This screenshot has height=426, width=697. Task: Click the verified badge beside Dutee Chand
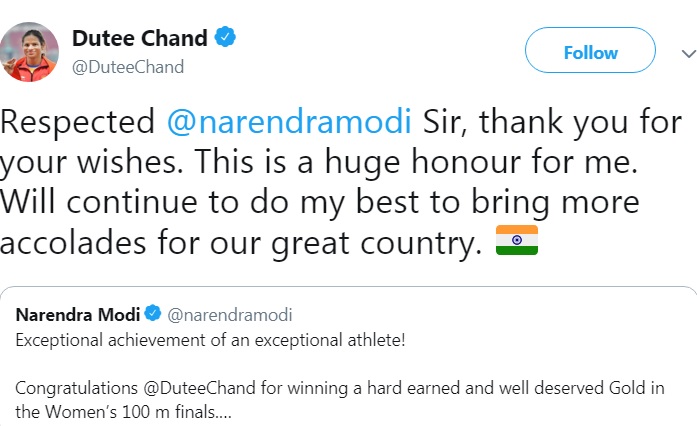[225, 37]
